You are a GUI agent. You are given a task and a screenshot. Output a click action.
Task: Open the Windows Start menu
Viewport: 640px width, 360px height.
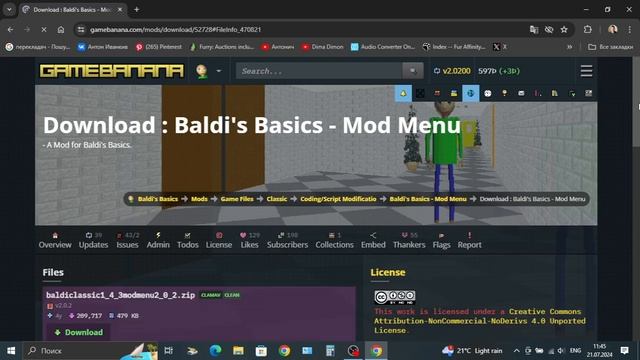[11, 351]
